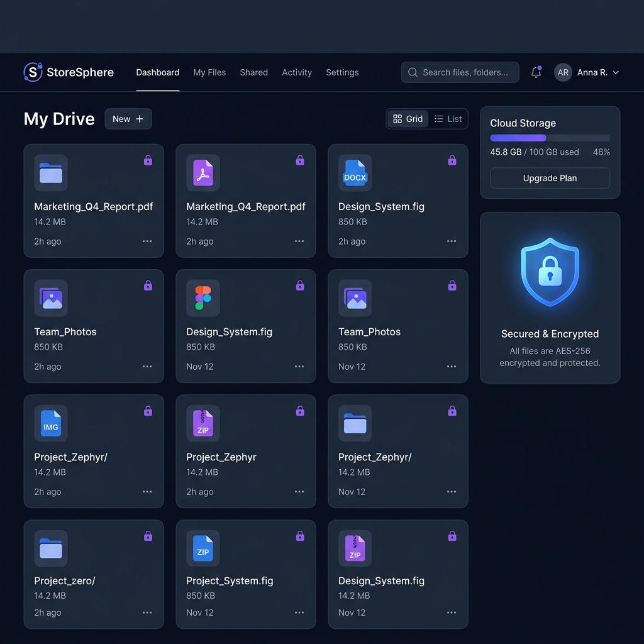This screenshot has height=644, width=644.
Task: Open the more options menu on Project_zero/
Action: [x=147, y=613]
